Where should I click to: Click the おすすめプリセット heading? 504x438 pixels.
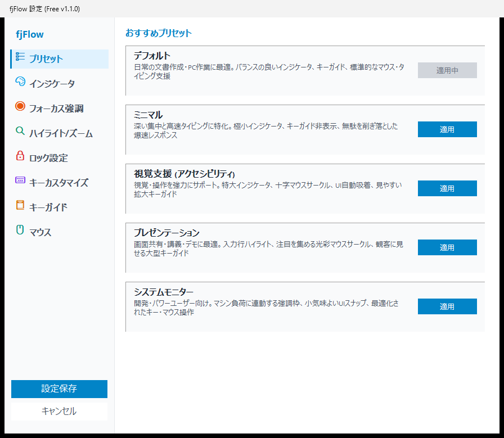(159, 33)
